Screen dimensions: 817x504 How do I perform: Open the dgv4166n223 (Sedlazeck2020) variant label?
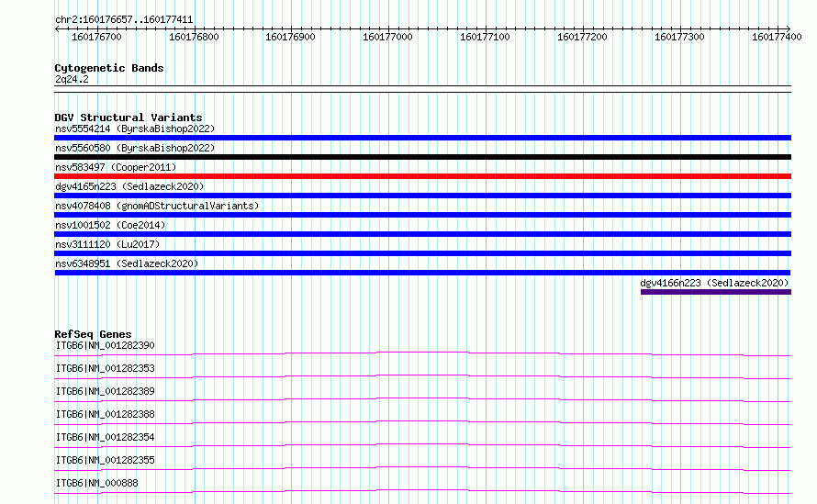pos(714,283)
